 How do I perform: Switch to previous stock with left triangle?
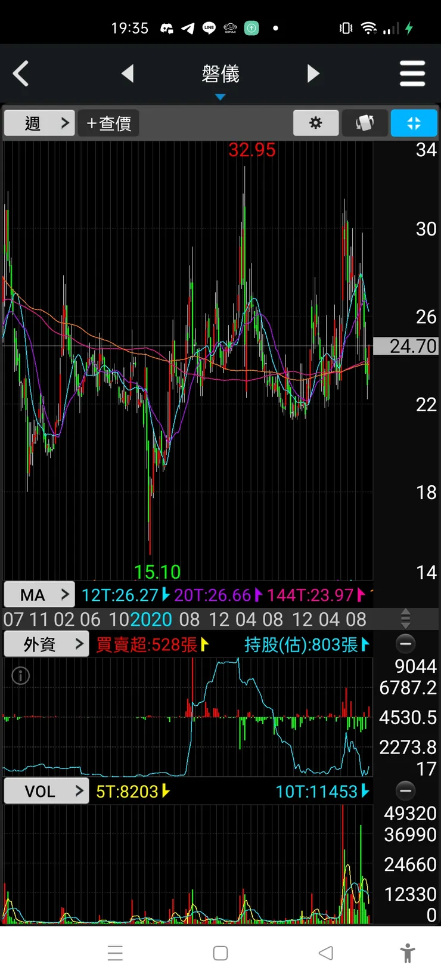coord(127,74)
